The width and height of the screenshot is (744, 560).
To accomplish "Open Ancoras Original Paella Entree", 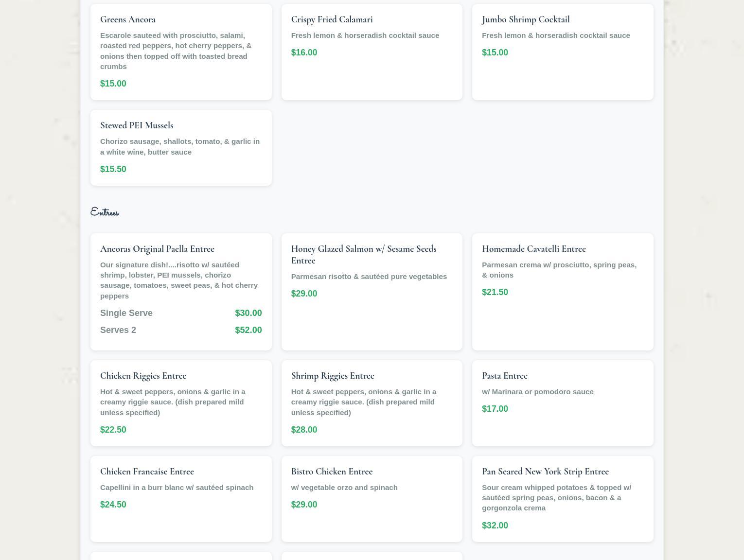I will pyautogui.click(x=157, y=249).
